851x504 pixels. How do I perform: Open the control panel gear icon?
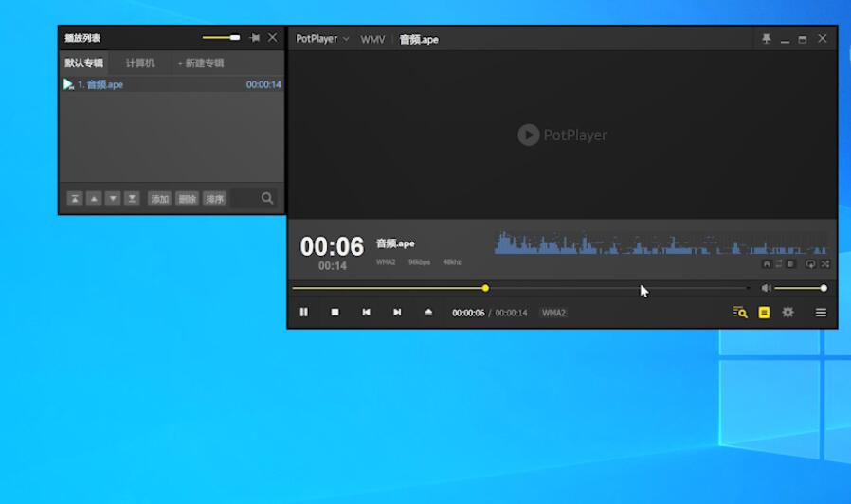pos(788,312)
